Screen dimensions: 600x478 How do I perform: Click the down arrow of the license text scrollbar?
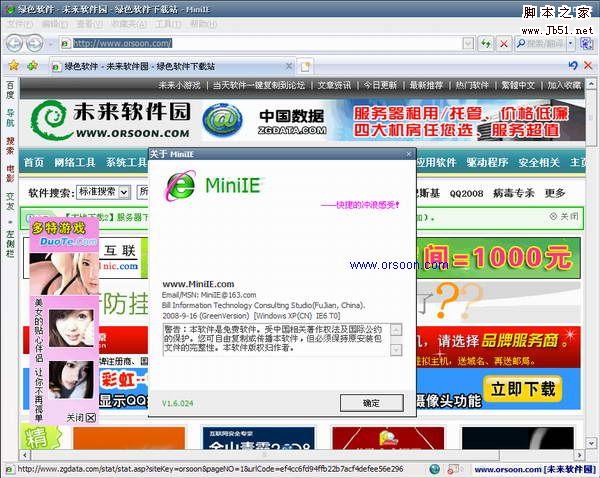[x=396, y=349]
